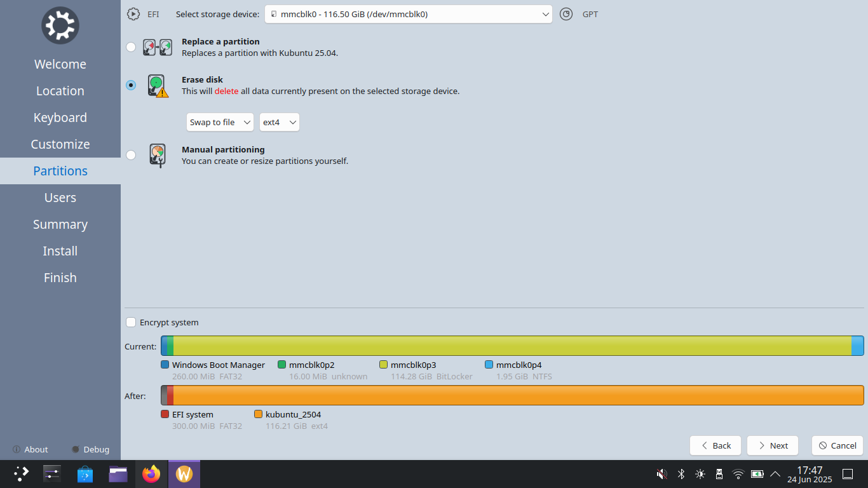The width and height of the screenshot is (868, 488).
Task: Open Discover store from taskbar
Action: 85,474
